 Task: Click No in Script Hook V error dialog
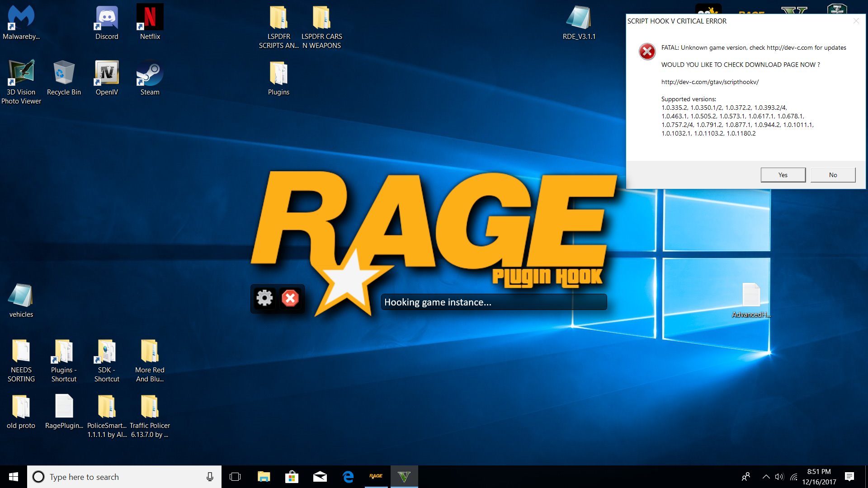point(833,175)
